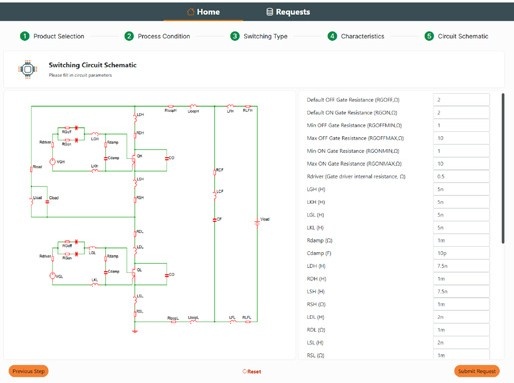Reset the circuit parameters
This screenshot has width=514, height=383.
[252, 371]
